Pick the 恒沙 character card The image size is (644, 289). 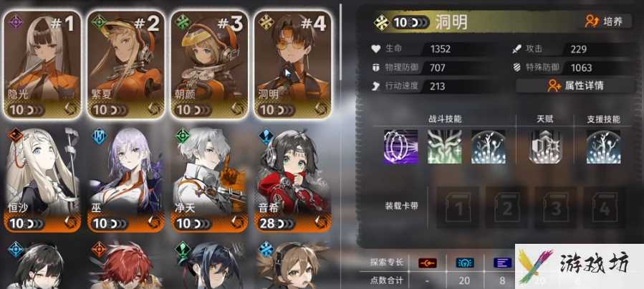pos(43,180)
